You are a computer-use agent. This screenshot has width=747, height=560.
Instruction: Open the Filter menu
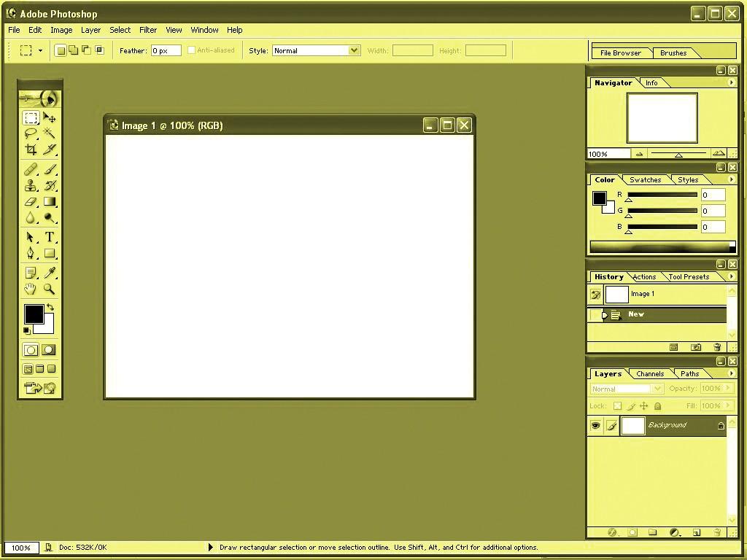coord(148,29)
